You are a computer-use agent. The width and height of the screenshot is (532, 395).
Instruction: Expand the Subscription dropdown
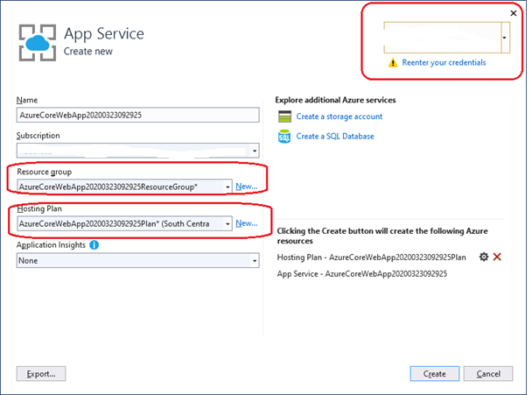coord(255,151)
